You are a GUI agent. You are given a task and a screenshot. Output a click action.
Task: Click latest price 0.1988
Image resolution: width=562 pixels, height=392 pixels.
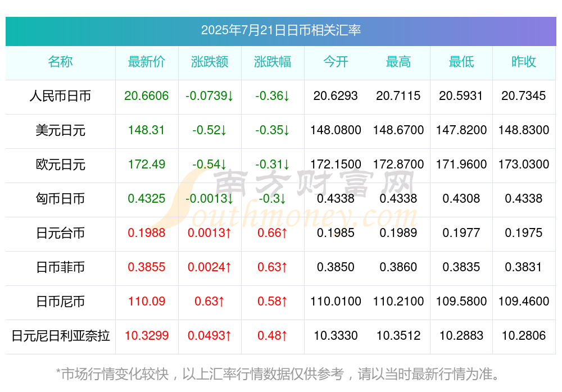click(x=147, y=233)
